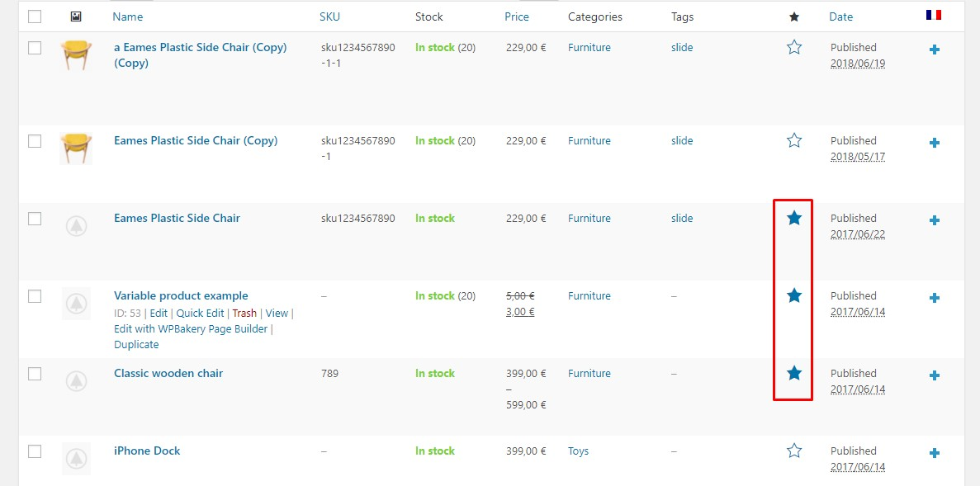
Task: Click the select-all checkbox in the table header
Action: pos(35,15)
